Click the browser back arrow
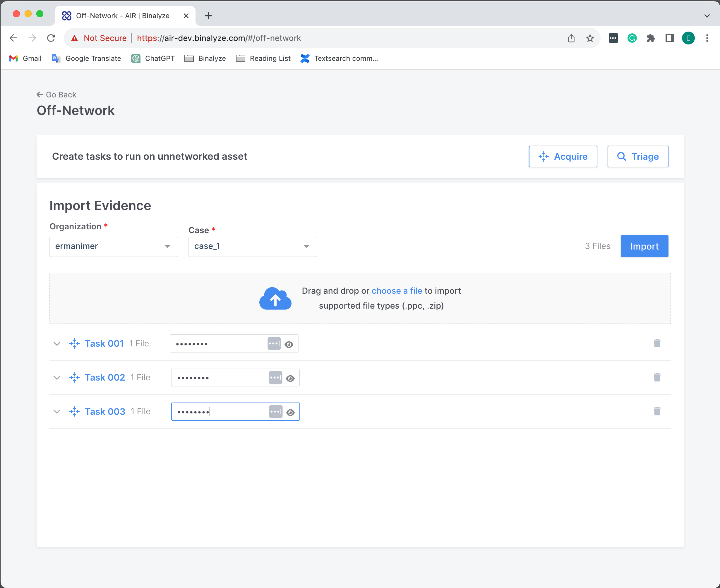The height and width of the screenshot is (588, 720). [x=13, y=38]
